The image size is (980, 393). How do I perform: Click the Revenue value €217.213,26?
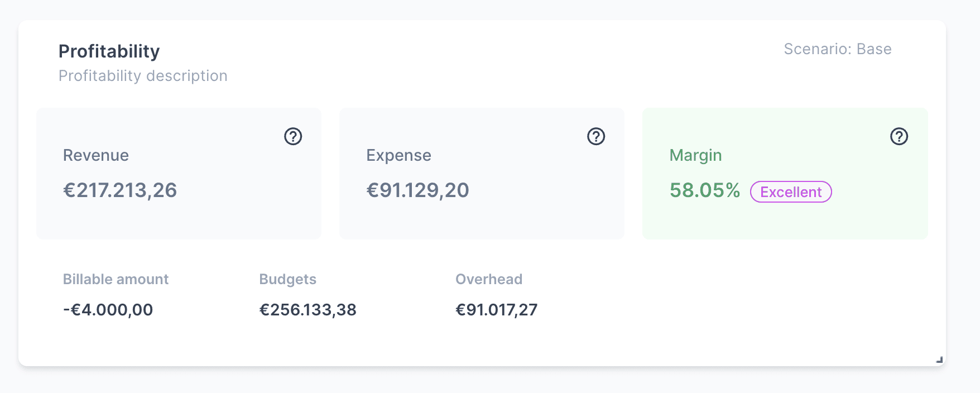pos(120,190)
